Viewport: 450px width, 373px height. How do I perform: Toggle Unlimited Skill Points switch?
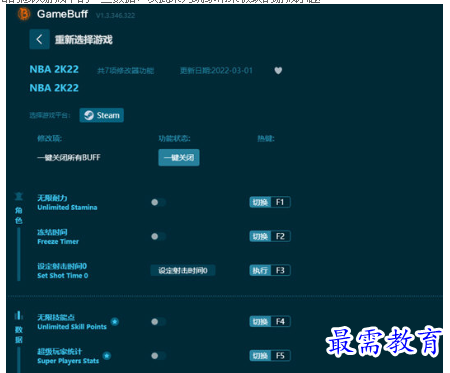point(158,322)
